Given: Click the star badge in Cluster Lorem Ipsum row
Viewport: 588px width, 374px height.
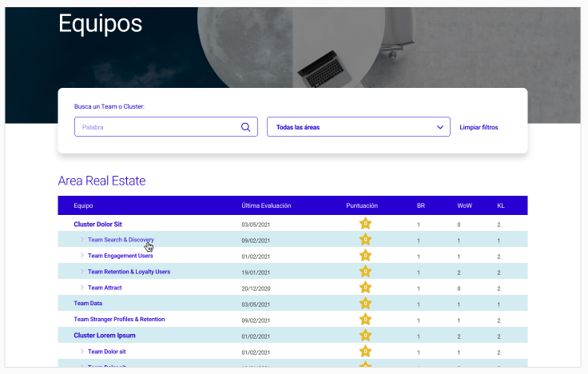Looking at the screenshot, I should 365,336.
